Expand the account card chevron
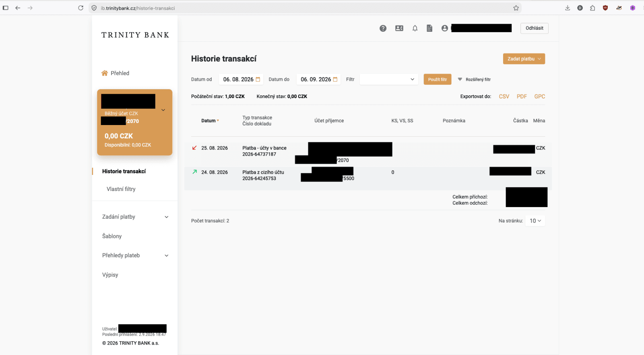Image resolution: width=644 pixels, height=355 pixels. 163,110
